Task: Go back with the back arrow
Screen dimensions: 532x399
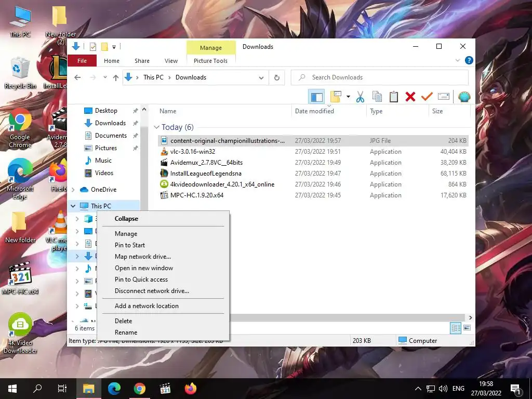Action: [x=77, y=78]
